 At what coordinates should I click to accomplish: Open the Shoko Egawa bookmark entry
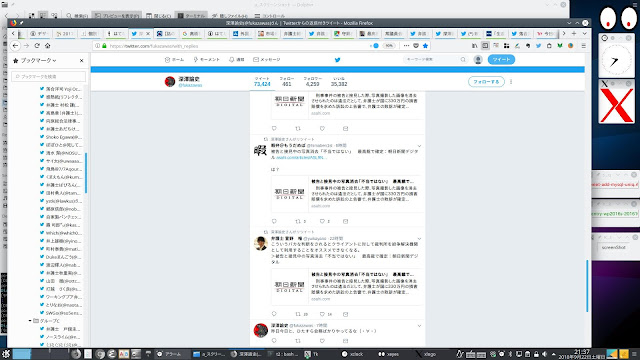[x=61, y=137]
